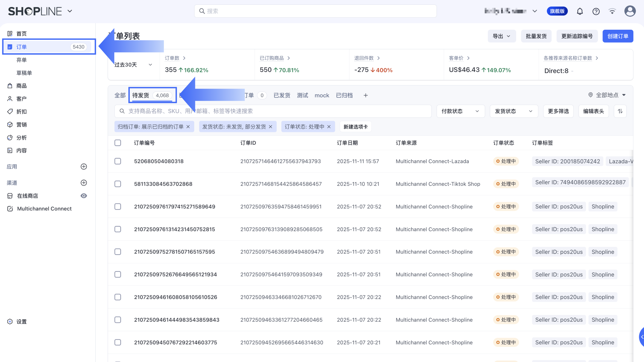Click the add apps plus icon
Viewport: 644px width, 362px height.
click(84, 167)
